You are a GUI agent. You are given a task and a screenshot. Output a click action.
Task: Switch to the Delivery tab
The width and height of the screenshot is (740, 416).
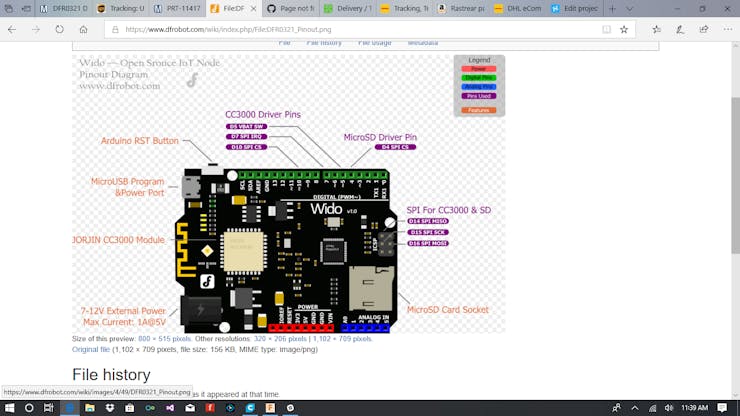[348, 8]
